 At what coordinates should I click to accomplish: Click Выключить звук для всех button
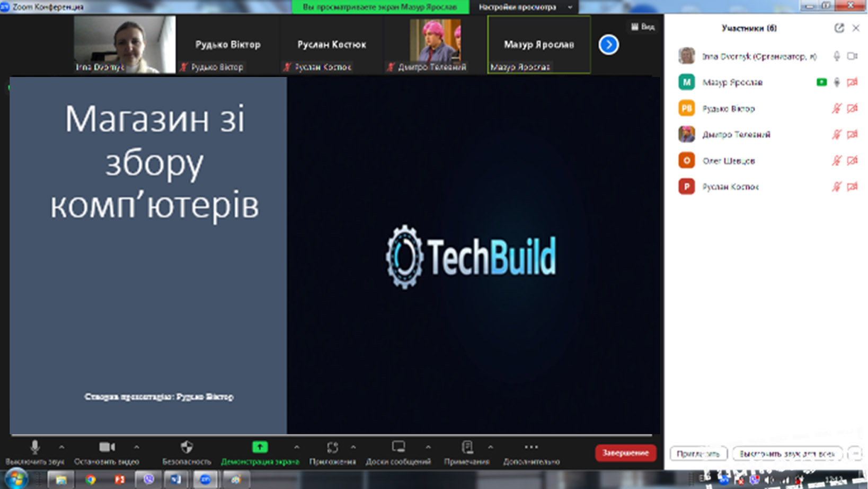click(787, 453)
